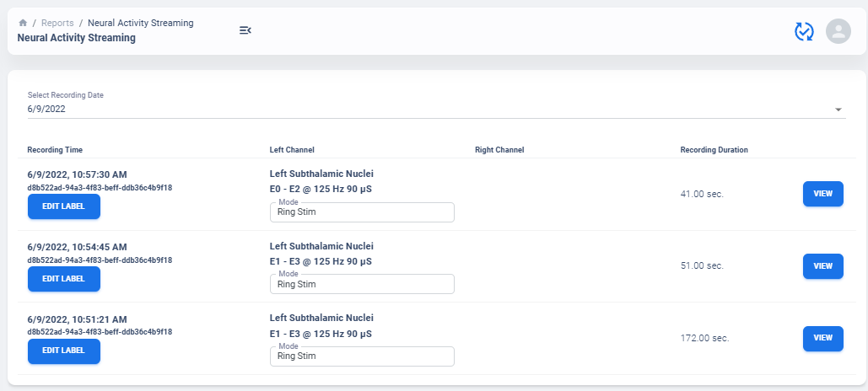Click Mode field of 10:54:45 AM recording
The width and height of the screenshot is (868, 391).
[x=362, y=285]
